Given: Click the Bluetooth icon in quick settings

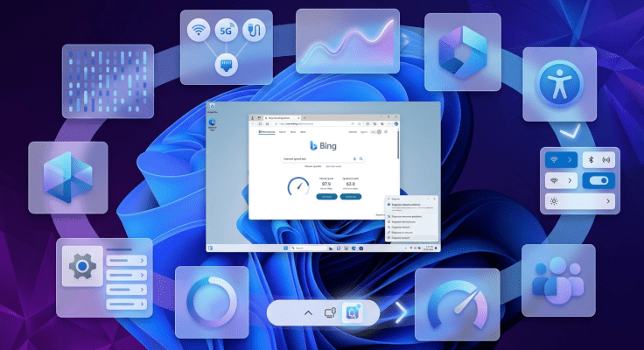Looking at the screenshot, I should click(591, 160).
